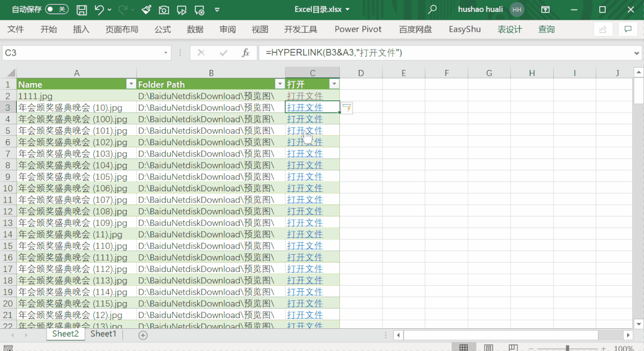Click the 打开文件 link in row 20
644x351 pixels.
[x=305, y=303]
